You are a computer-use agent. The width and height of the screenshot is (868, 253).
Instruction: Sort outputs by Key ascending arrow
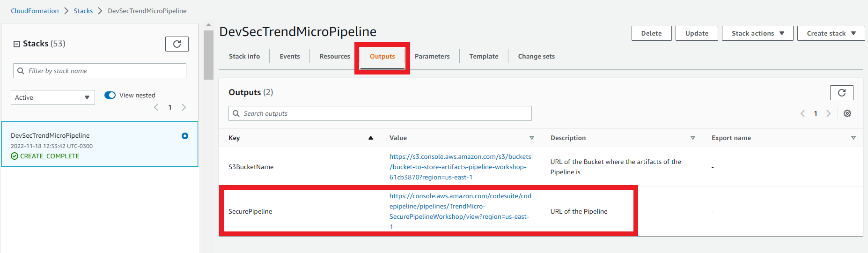click(371, 138)
